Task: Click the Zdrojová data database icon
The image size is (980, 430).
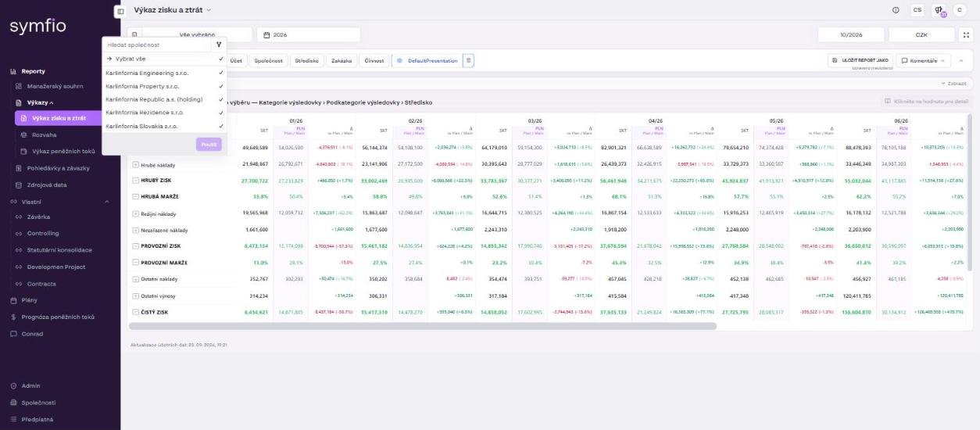Action: 19,185
